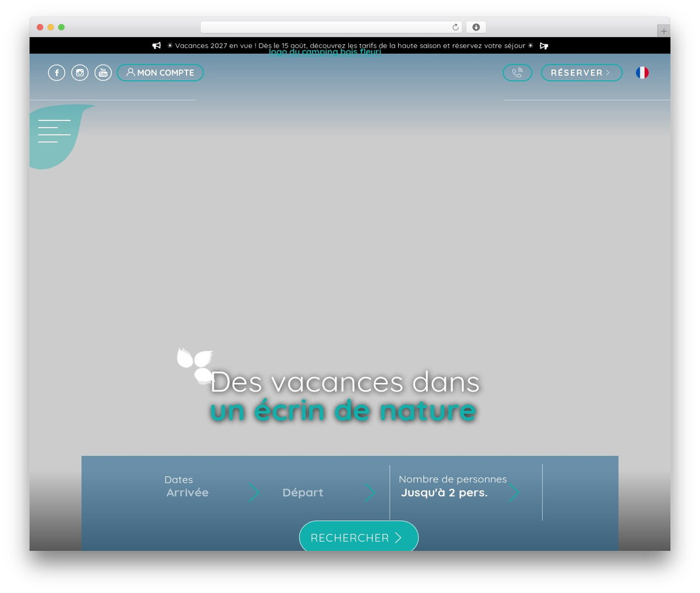
Task: Click the megaphone icon left of announcement
Action: [156, 46]
